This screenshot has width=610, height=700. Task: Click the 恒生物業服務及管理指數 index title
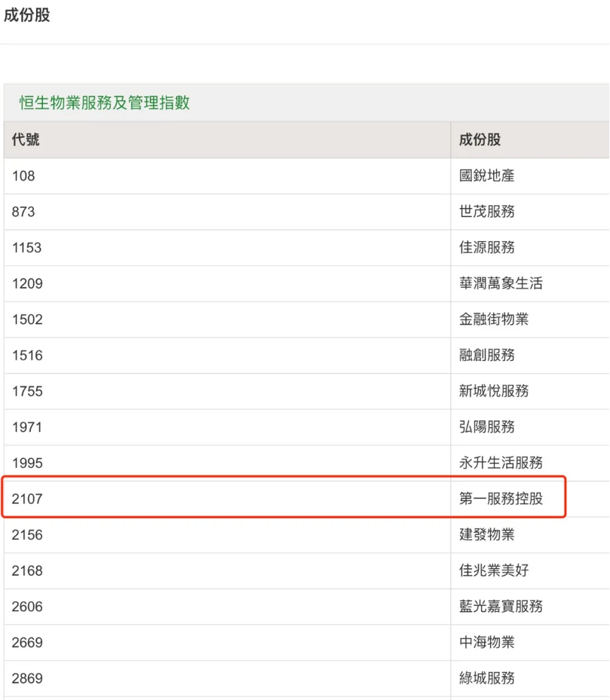coord(104,103)
